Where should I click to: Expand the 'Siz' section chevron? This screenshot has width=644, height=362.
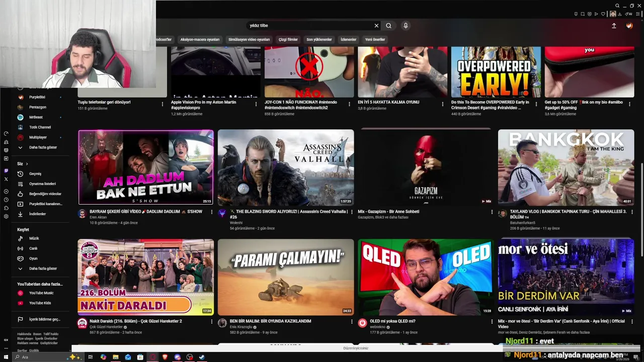point(27,164)
